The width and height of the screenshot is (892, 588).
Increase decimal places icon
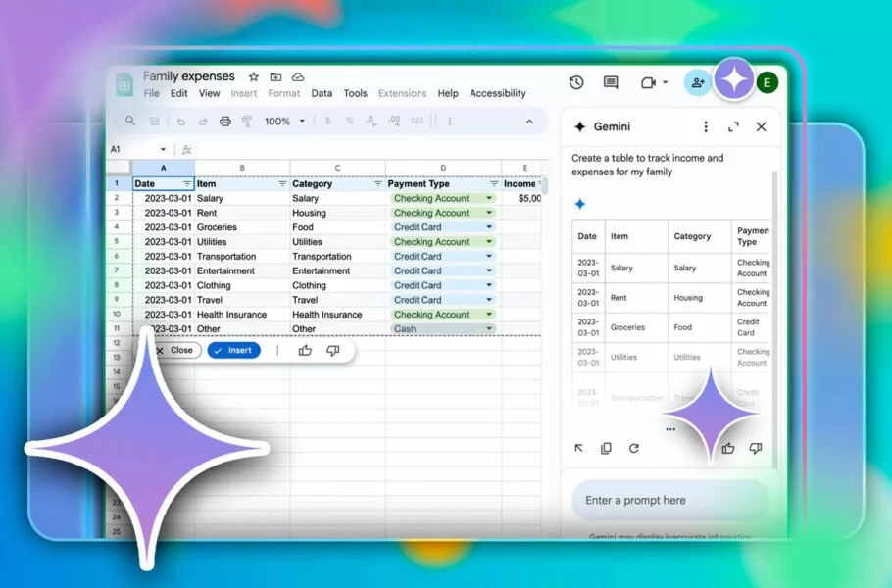[x=394, y=121]
